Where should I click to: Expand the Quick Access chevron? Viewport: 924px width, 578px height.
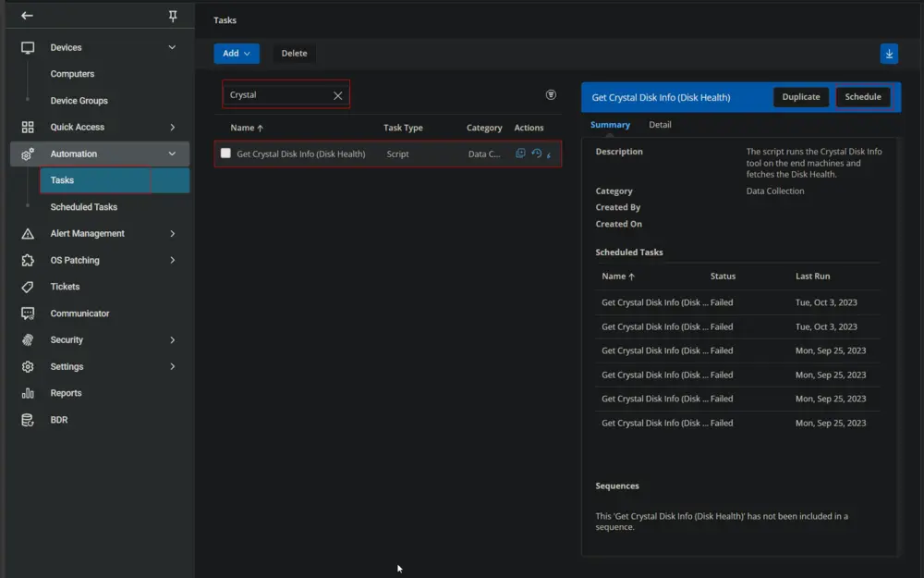(173, 128)
